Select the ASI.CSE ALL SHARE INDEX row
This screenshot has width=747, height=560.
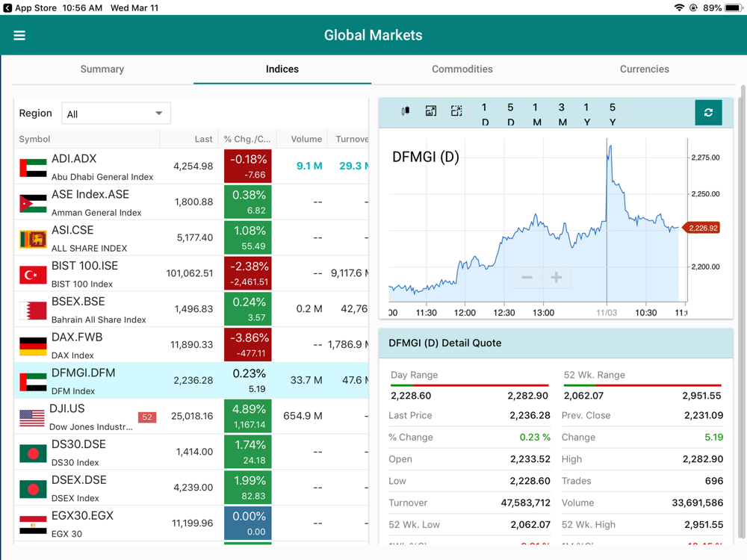pyautogui.click(x=191, y=237)
